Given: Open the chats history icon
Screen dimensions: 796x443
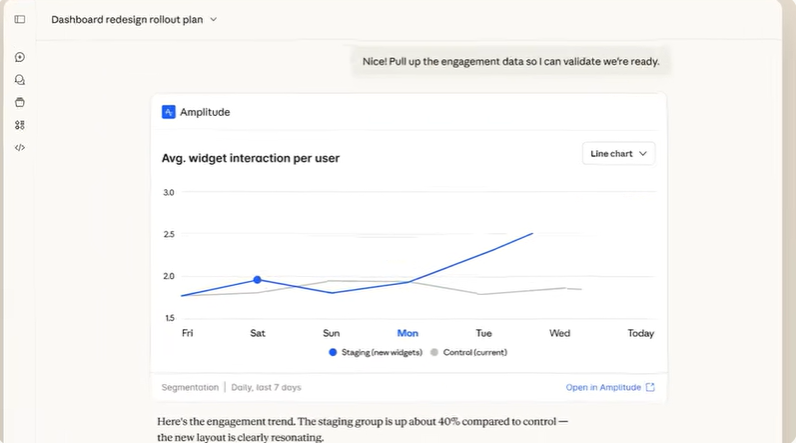Looking at the screenshot, I should point(20,80).
